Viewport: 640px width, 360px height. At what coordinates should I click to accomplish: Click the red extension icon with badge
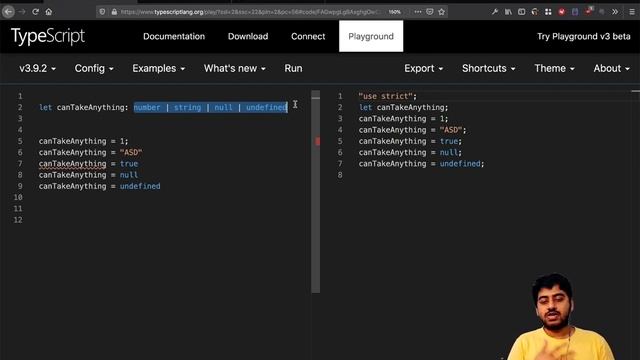coord(588,11)
